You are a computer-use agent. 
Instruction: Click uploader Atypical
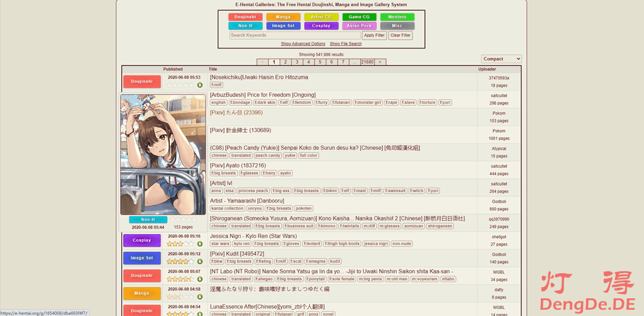coord(499,149)
